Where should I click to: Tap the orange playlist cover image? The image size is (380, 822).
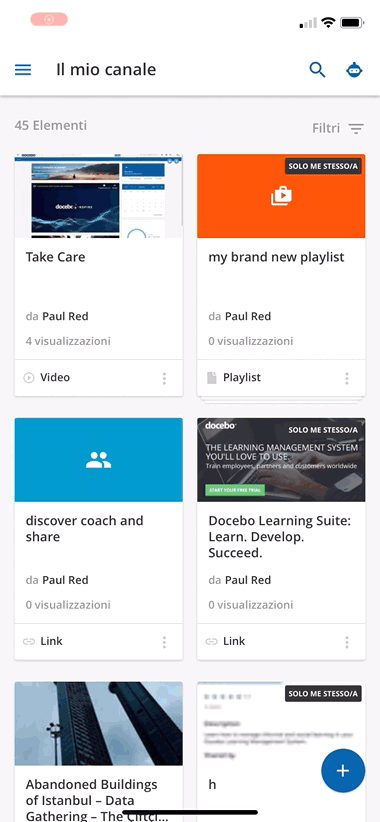click(281, 196)
